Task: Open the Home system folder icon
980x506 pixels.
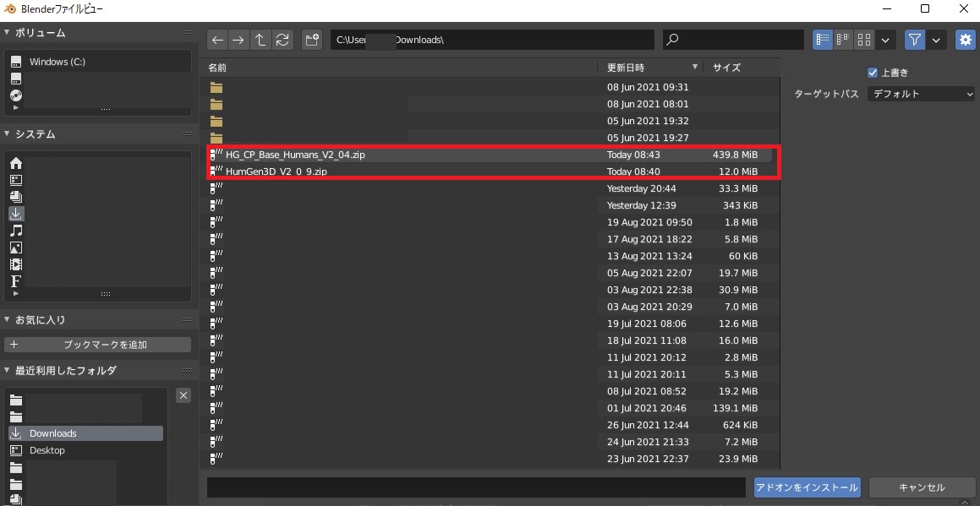Action: coord(16,163)
